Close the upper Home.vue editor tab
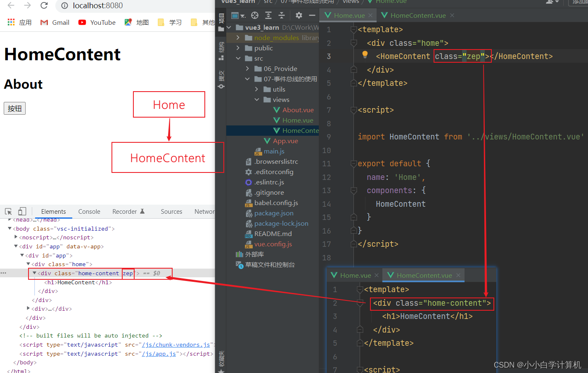 370,15
